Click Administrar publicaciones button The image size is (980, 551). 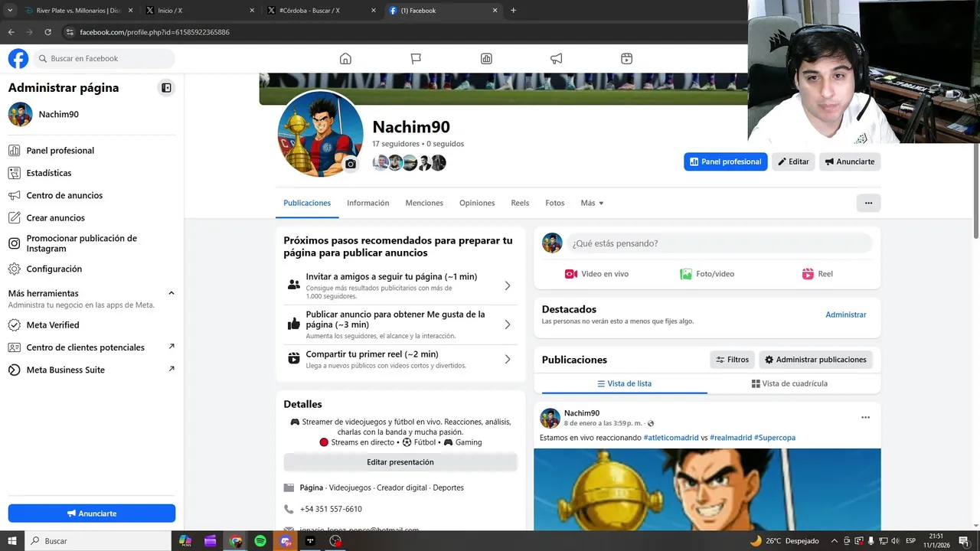(x=815, y=360)
